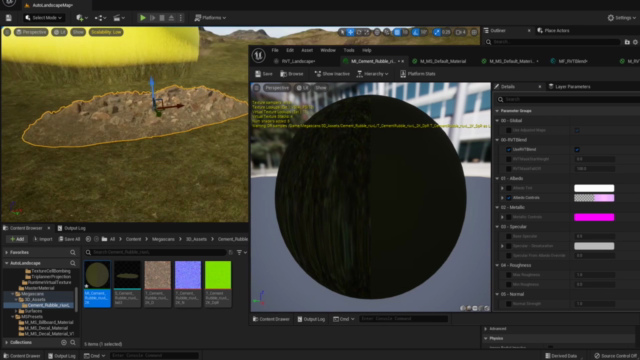Collapse the 01 - Albedo parameter group
The image size is (640, 360).
coord(497,179)
